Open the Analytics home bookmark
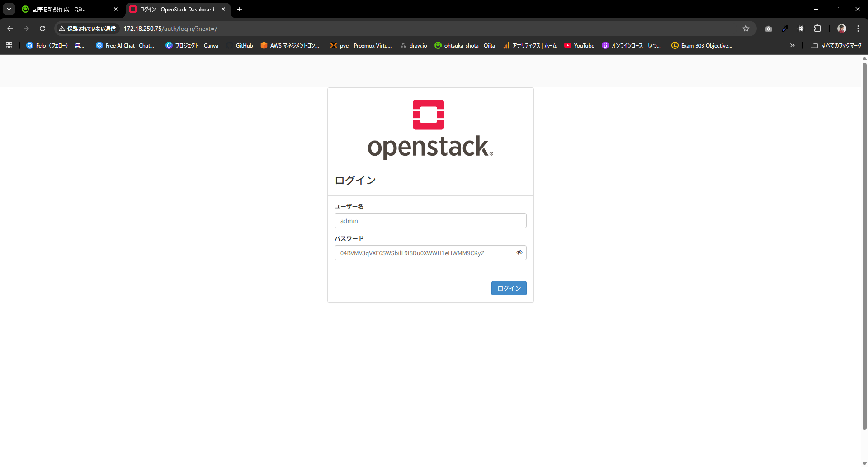The width and height of the screenshot is (868, 467). pyautogui.click(x=530, y=45)
